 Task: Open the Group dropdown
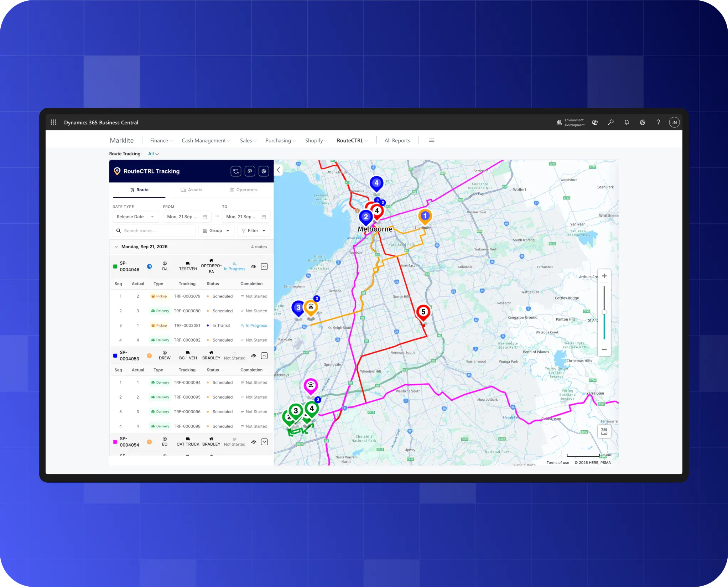[216, 231]
